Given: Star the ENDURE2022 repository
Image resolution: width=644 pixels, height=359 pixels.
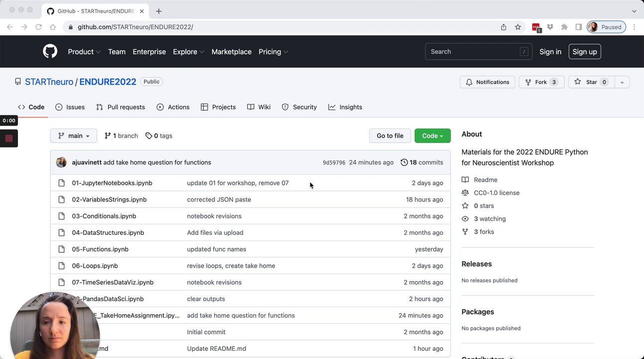Looking at the screenshot, I should point(591,82).
